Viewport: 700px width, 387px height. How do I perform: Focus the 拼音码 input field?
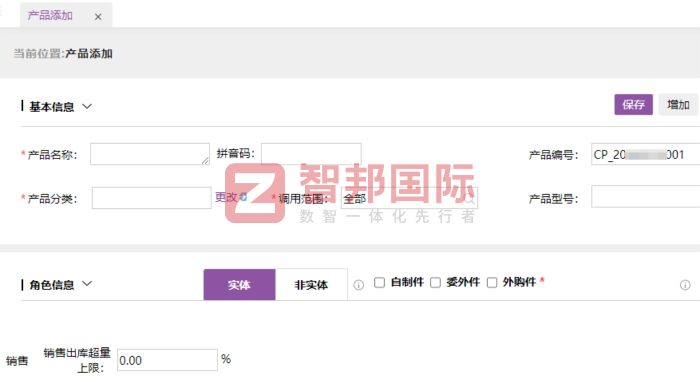[x=311, y=154]
